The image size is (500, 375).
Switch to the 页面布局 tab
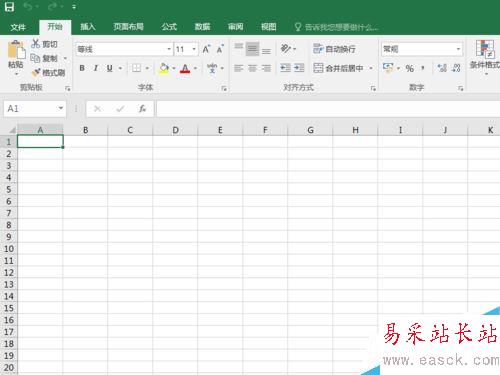click(x=128, y=27)
